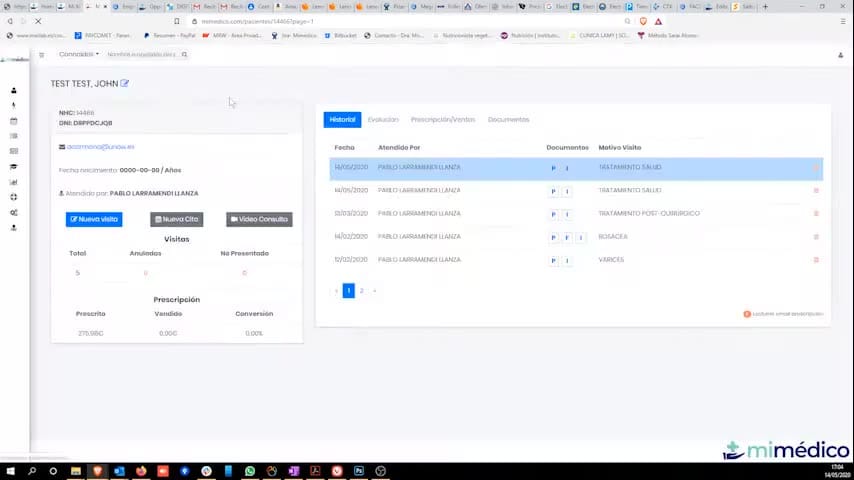Image resolution: width=854 pixels, height=480 pixels.
Task: Open the hamburger menu icon in the top bar
Action: [41, 54]
